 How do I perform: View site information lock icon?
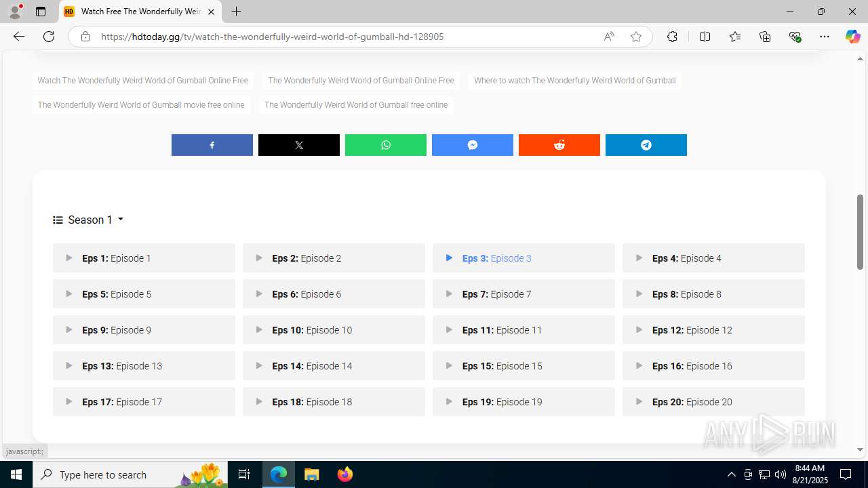click(x=85, y=37)
